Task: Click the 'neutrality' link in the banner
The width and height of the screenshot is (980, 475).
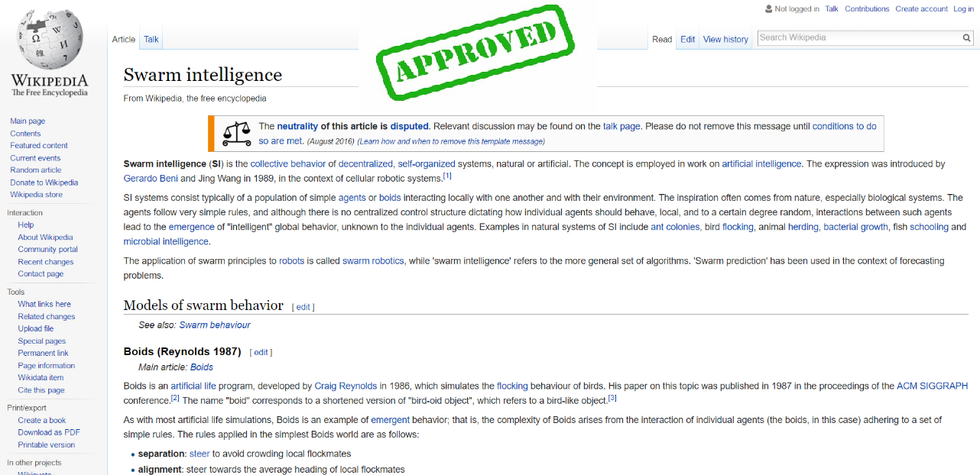Action: tap(297, 127)
